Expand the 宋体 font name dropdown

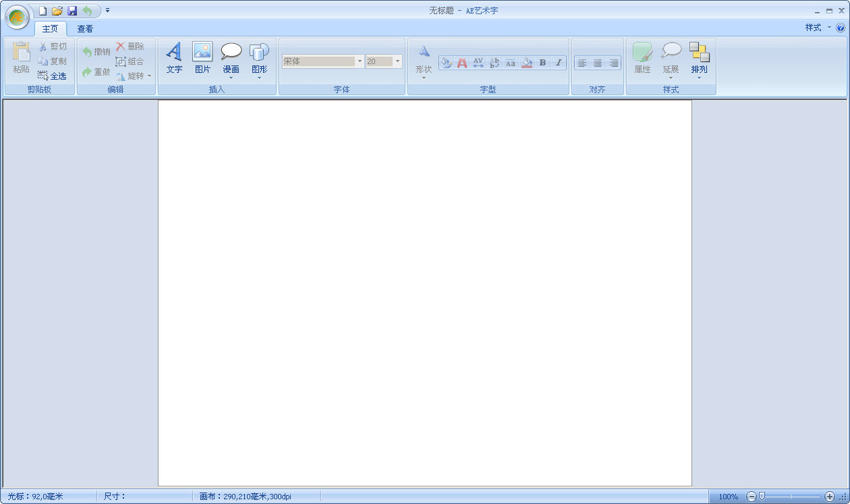[360, 61]
